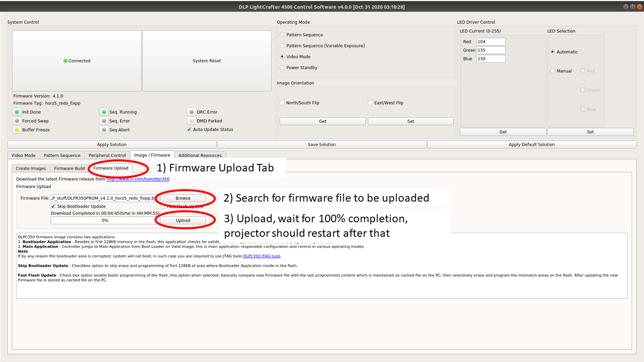Switch to the Pattern Sequence tab
This screenshot has width=644, height=362.
coord(62,155)
